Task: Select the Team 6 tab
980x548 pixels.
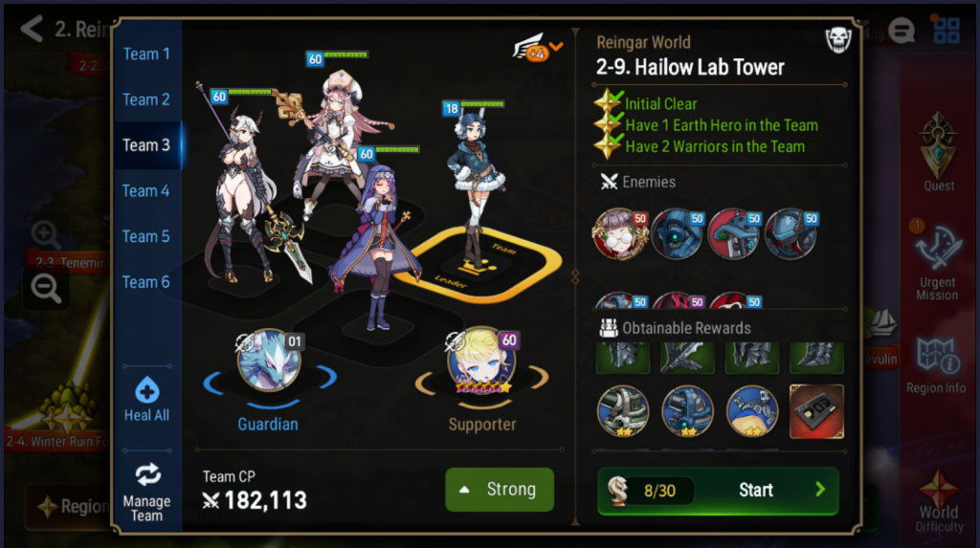Action: [146, 282]
